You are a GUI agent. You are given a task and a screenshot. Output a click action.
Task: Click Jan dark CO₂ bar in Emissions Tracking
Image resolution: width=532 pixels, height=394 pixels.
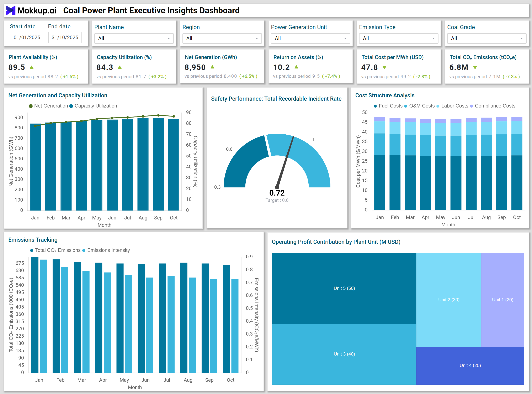coord(35,315)
